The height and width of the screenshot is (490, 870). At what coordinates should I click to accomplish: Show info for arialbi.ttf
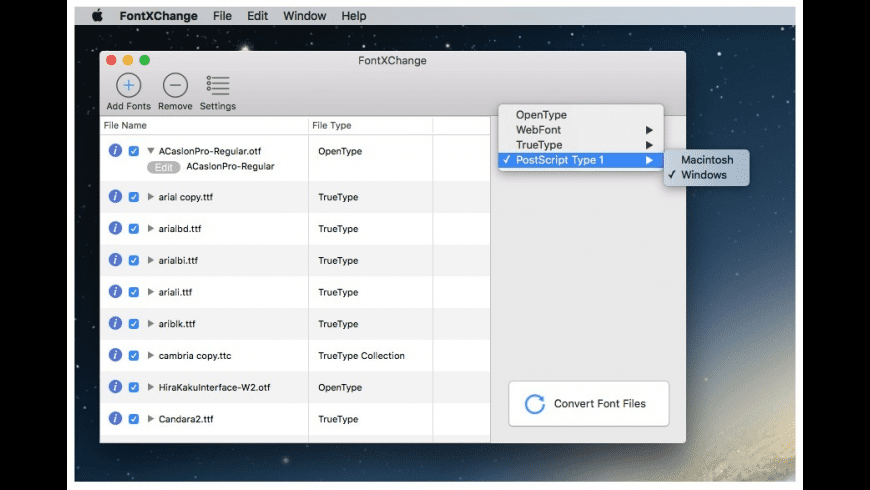click(115, 260)
